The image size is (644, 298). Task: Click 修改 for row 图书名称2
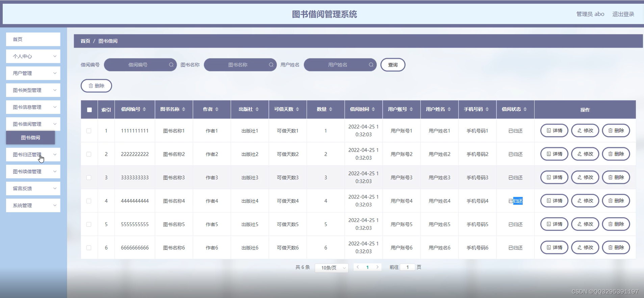point(585,154)
